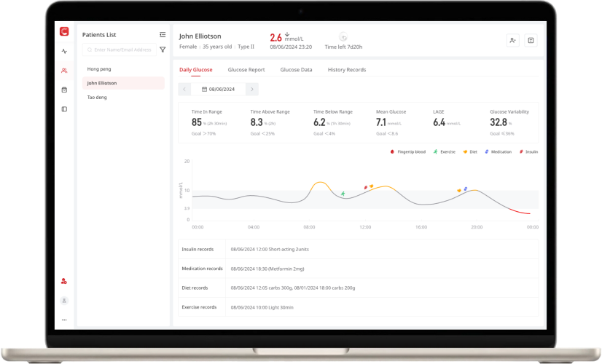Open the notes icon at top right

click(x=531, y=41)
